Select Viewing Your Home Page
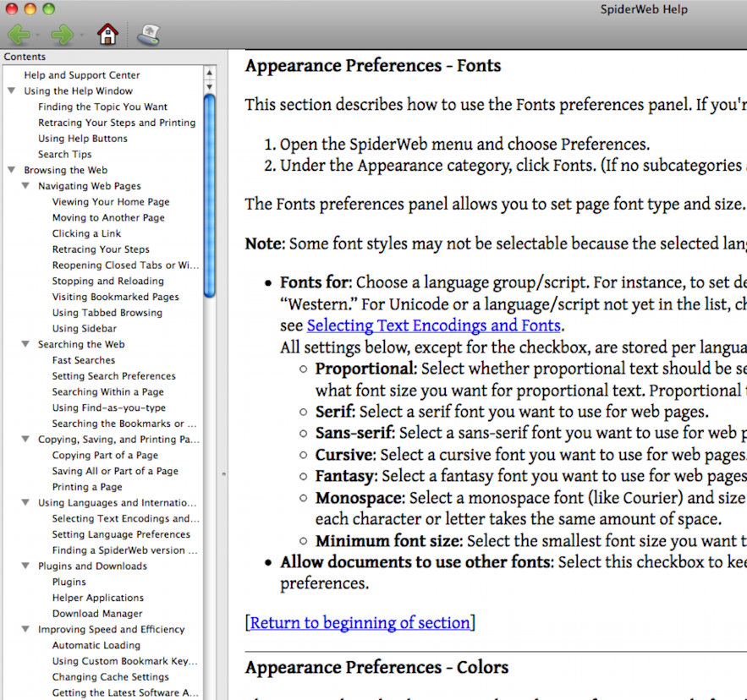 [111, 201]
